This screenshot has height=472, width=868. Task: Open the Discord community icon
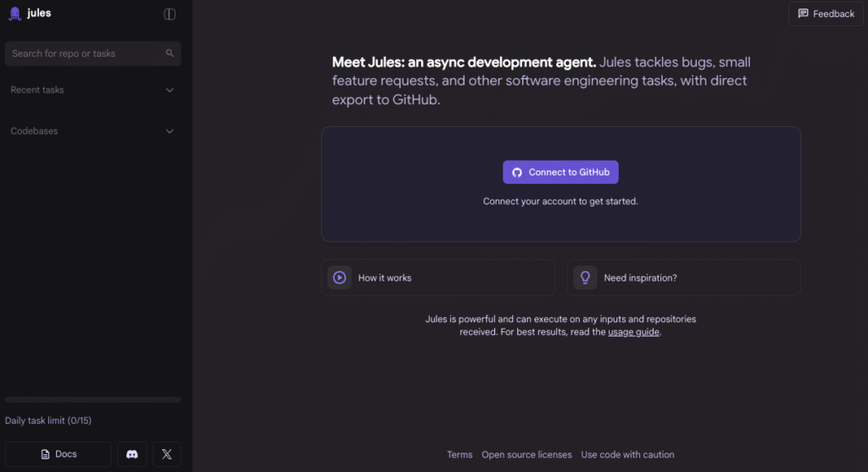coord(131,454)
